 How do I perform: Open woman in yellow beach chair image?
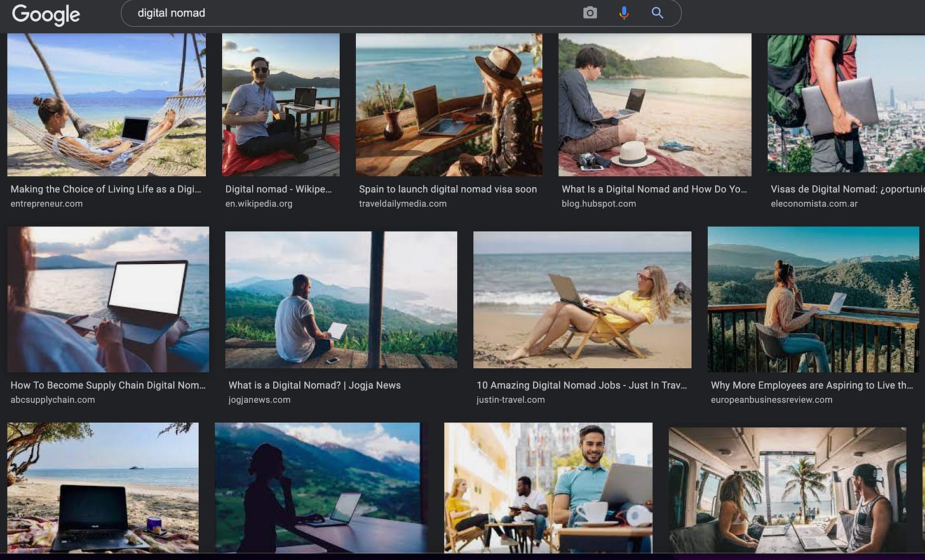coord(583,300)
